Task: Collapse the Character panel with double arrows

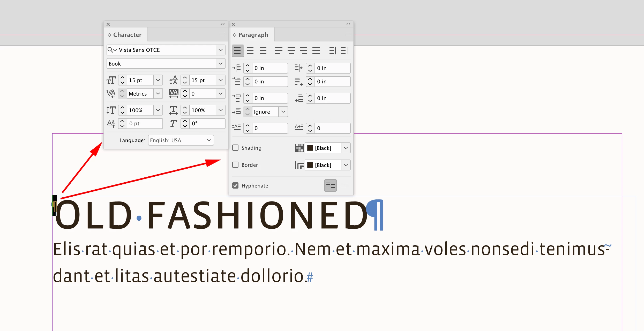Action: point(223,24)
